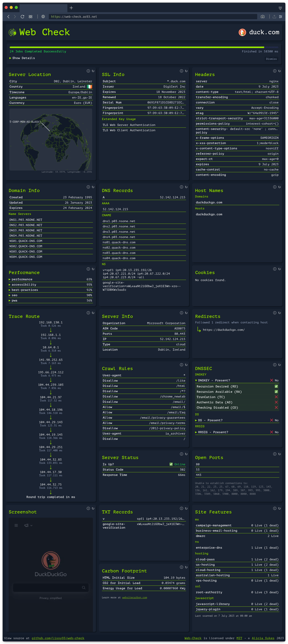Open the info icon on Server Location card

(x=88, y=71)
